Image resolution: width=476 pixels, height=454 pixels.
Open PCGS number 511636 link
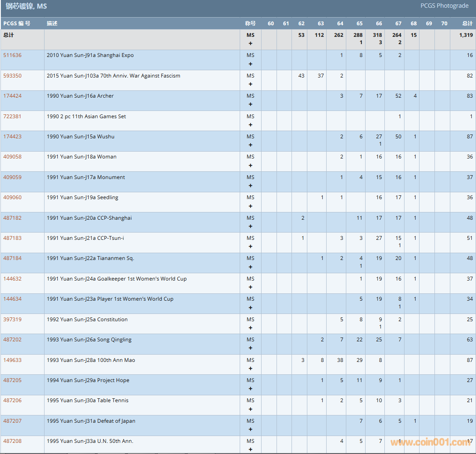click(x=12, y=55)
